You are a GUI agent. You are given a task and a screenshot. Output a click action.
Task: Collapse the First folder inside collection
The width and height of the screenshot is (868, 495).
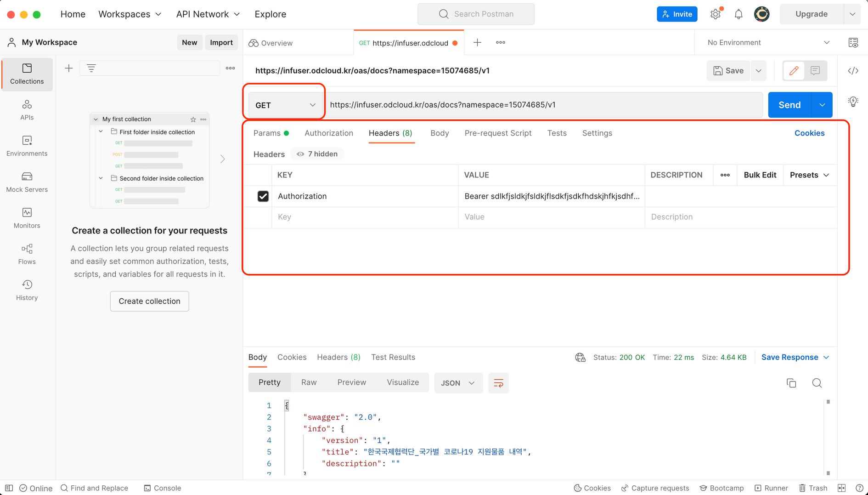101,132
